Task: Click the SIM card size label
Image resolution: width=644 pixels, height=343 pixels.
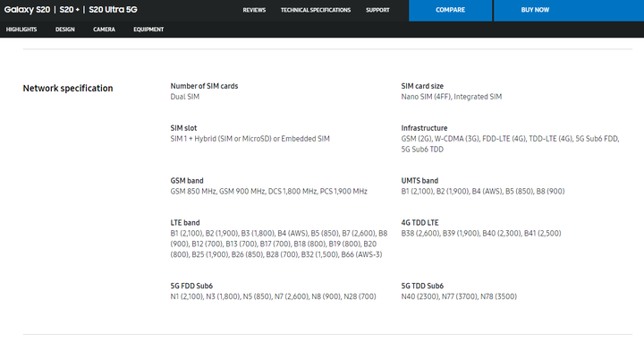Action: (422, 86)
